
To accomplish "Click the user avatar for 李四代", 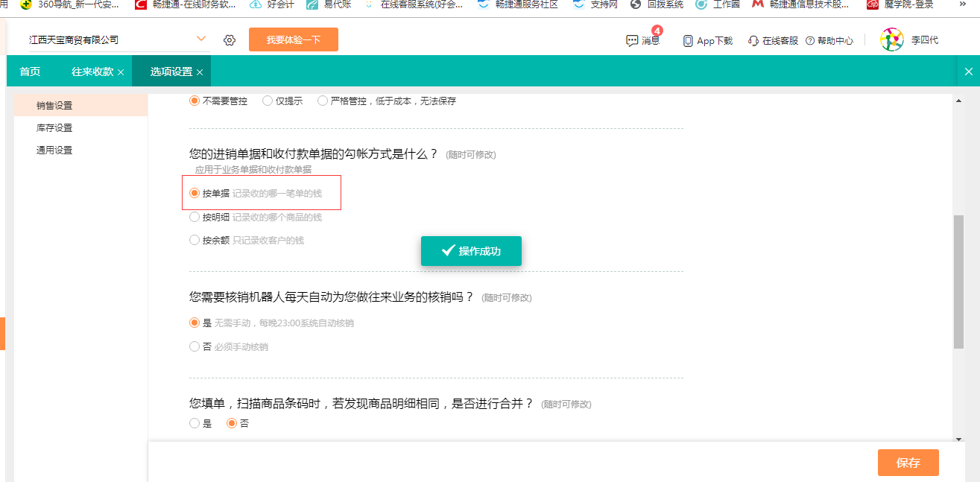I will coord(892,39).
